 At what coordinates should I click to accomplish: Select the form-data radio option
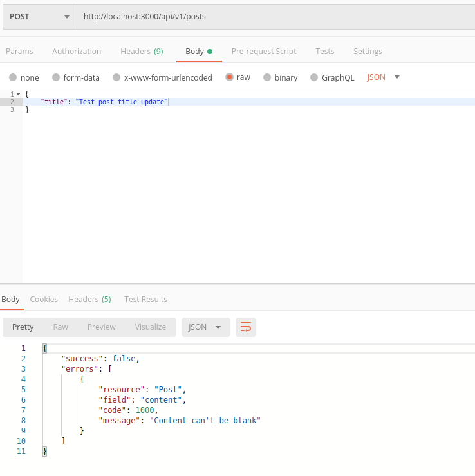coord(56,77)
